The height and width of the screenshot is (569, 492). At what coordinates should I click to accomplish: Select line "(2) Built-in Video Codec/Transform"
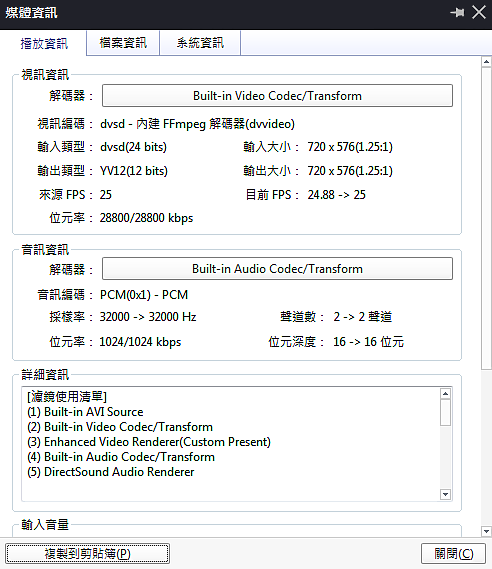pos(120,427)
